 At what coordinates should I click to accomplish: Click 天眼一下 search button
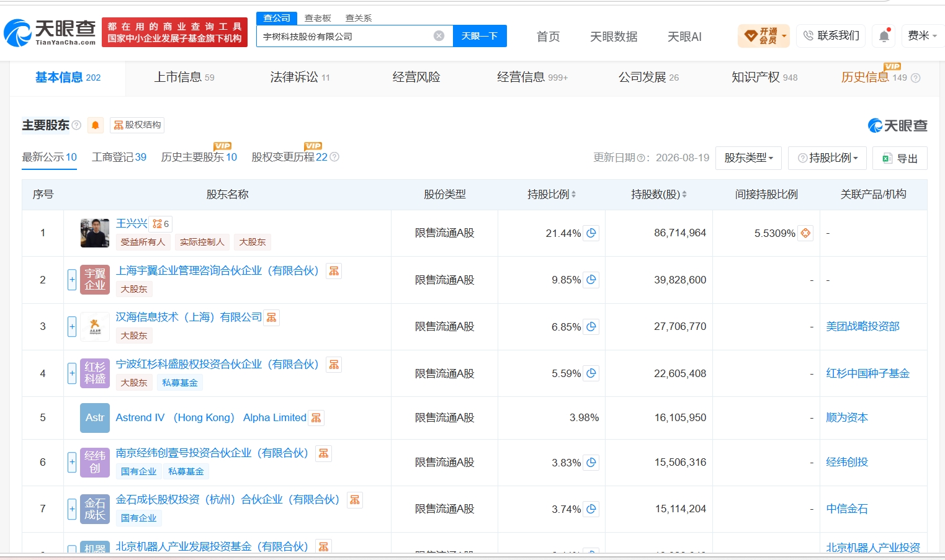[x=480, y=36]
